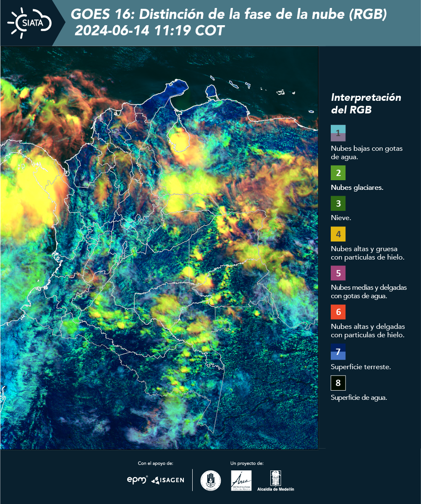Select the magenta swatch numbered 5
Viewport: 421px width, 504px height.
click(338, 273)
